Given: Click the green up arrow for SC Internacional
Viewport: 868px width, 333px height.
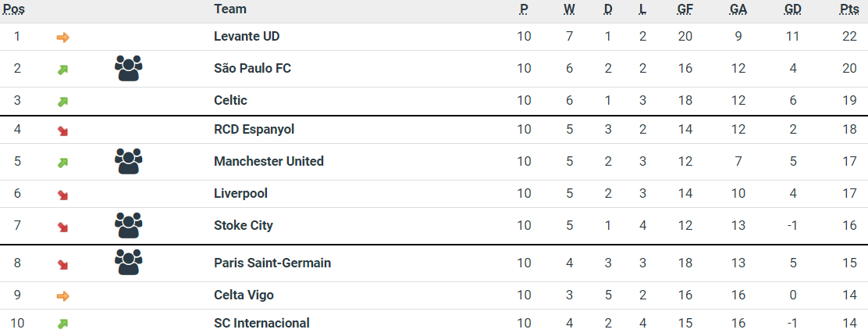Looking at the screenshot, I should (x=63, y=324).
